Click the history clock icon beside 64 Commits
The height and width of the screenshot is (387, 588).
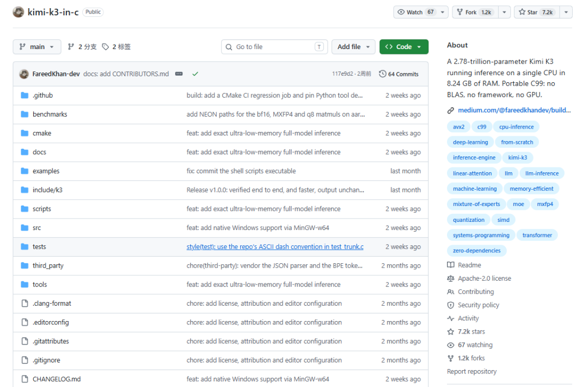(383, 74)
